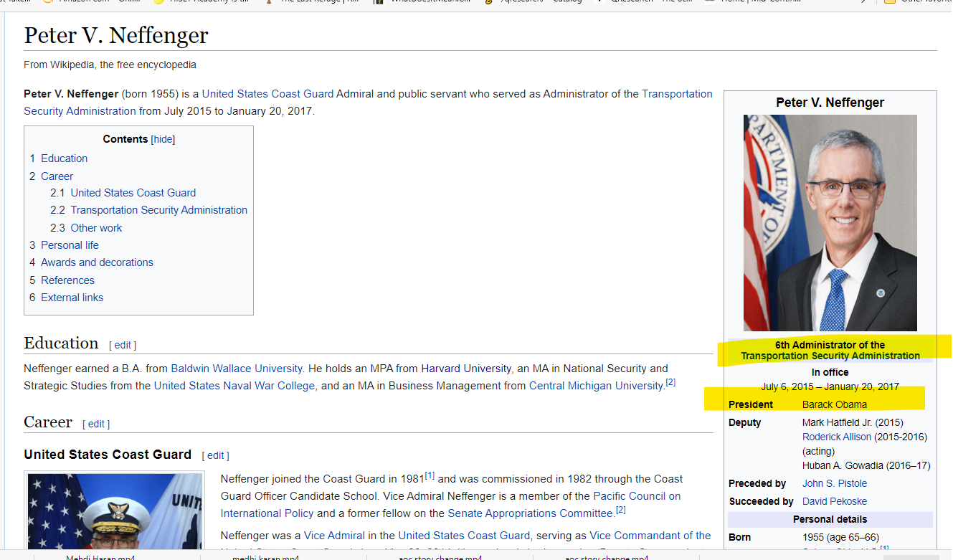Jump to '5 References' in Contents
The image size is (953, 560).
point(62,280)
